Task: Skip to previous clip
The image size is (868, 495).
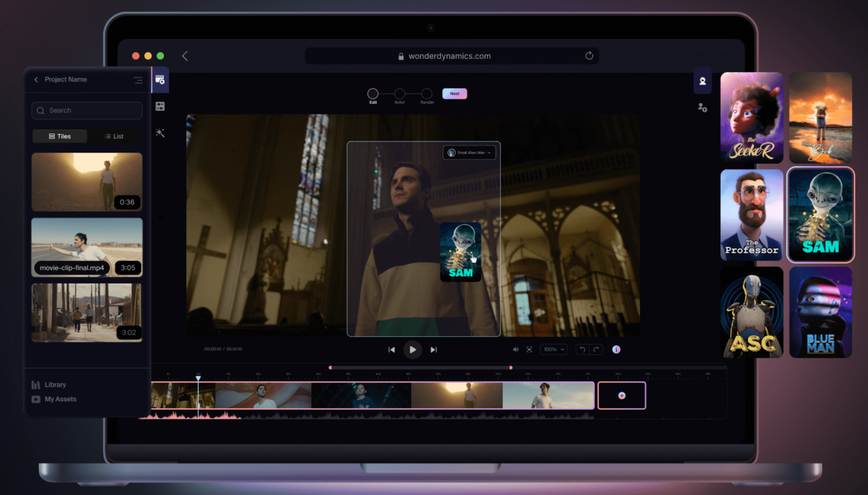Action: tap(391, 350)
